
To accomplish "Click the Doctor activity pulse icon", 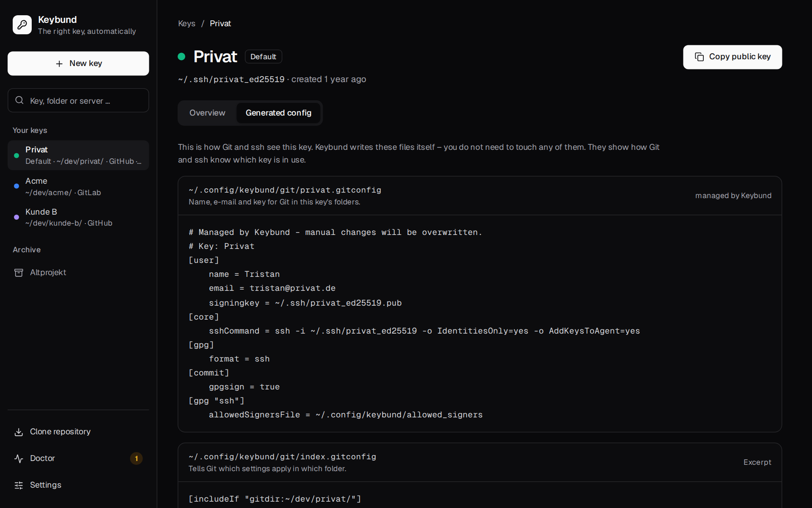I will tap(19, 458).
